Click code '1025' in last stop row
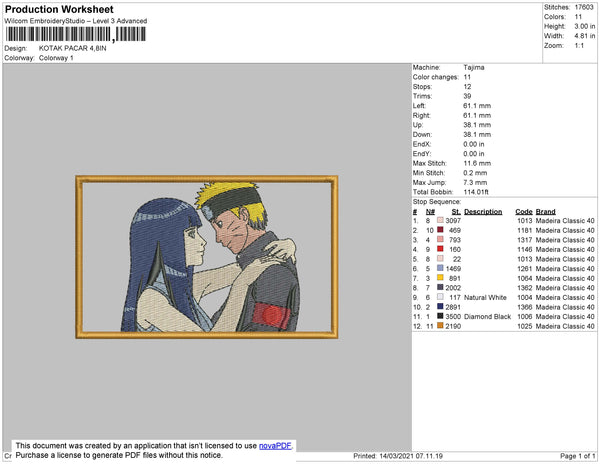Screen dimensions: 600x464 coord(525,326)
